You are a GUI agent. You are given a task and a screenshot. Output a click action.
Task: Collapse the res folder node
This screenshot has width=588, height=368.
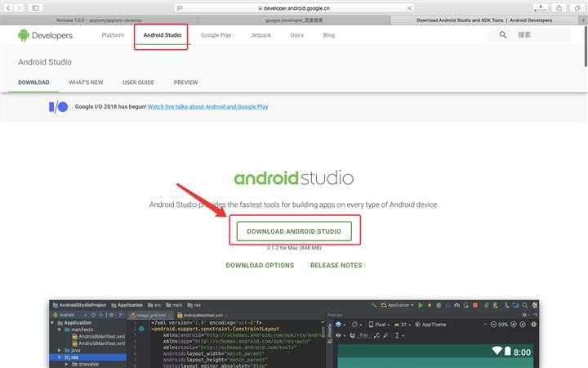tap(60, 357)
